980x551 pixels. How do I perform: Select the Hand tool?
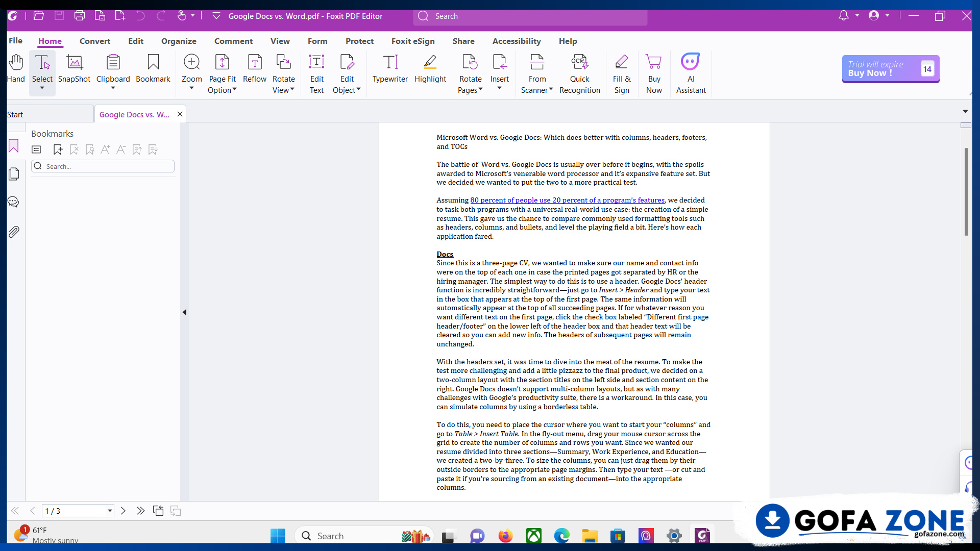coord(16,68)
